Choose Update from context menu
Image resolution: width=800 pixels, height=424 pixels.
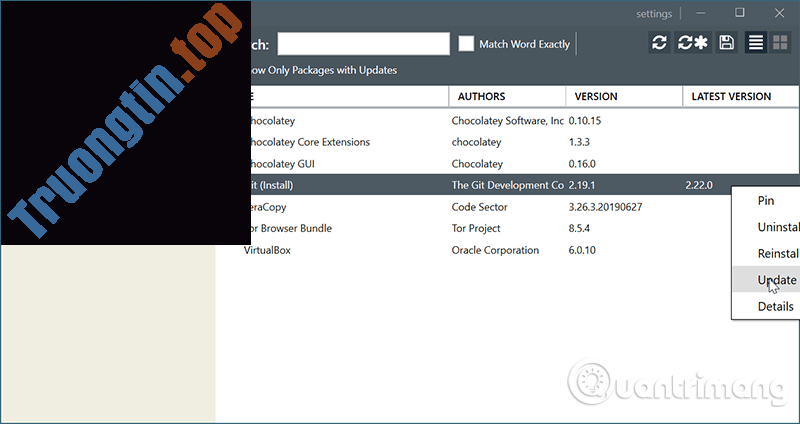(x=765, y=280)
